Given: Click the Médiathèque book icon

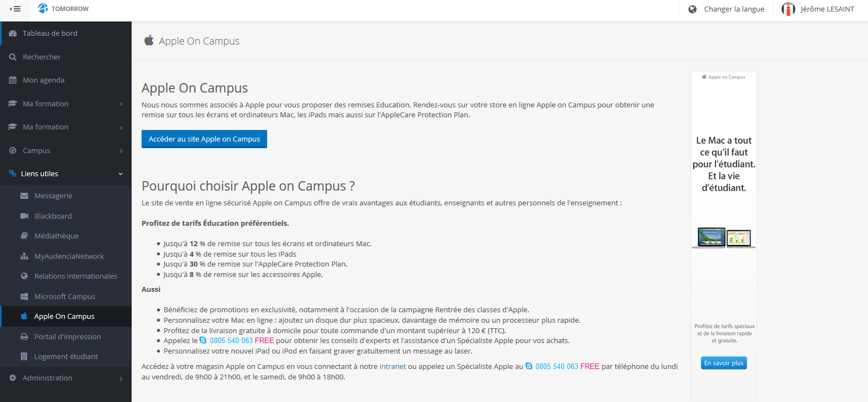Looking at the screenshot, I should (x=24, y=236).
